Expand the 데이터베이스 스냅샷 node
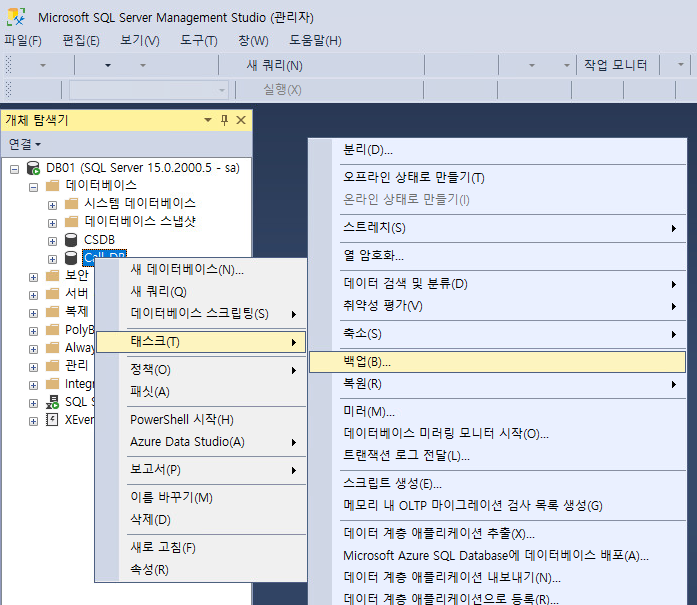This screenshot has width=697, height=605. [x=52, y=223]
